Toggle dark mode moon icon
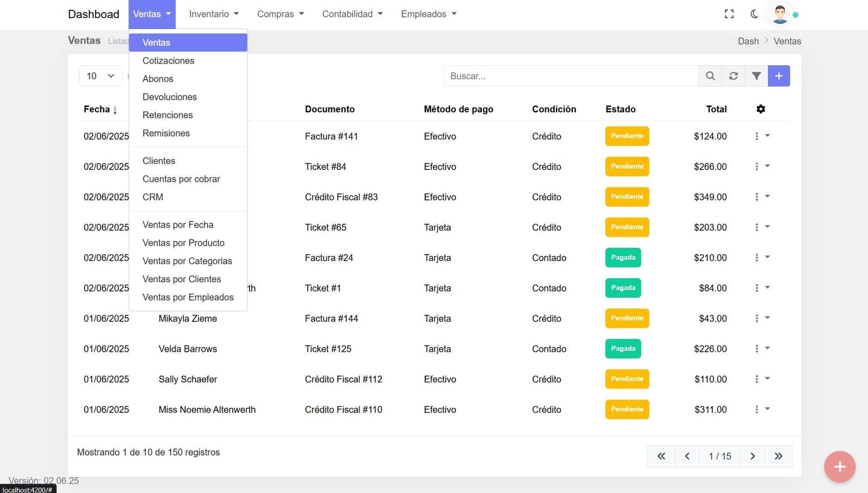868x493 pixels. click(754, 14)
